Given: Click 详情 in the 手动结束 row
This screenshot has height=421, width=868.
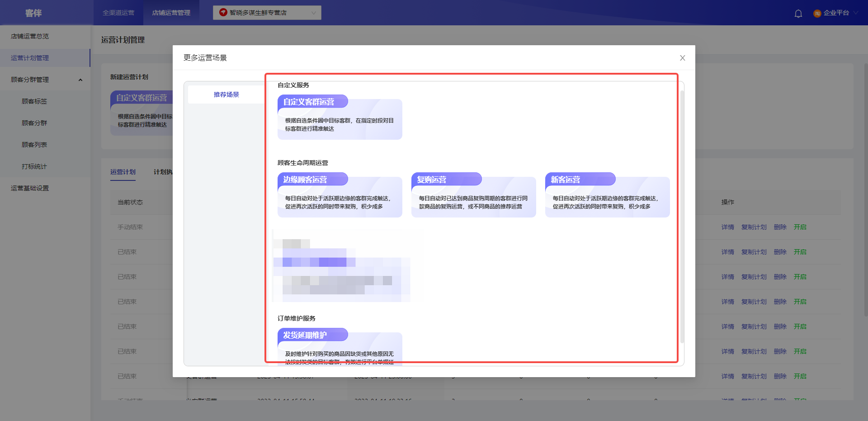Looking at the screenshot, I should [x=728, y=227].
